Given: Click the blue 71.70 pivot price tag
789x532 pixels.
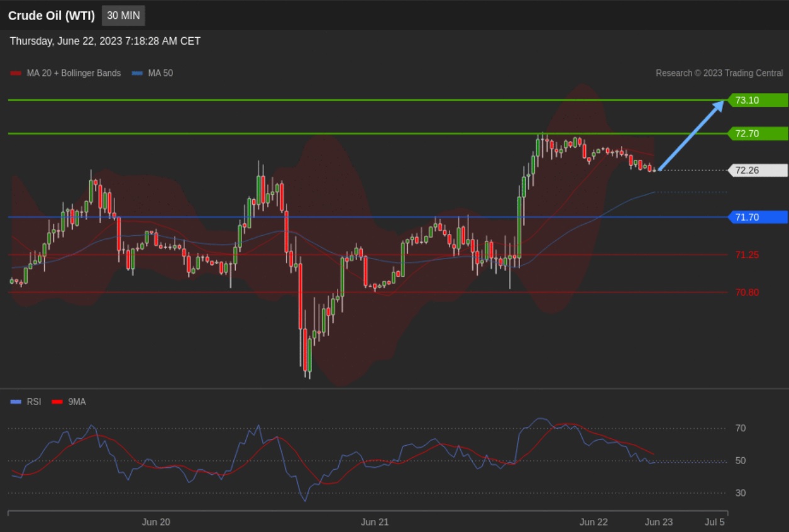Looking at the screenshot, I should pos(757,217).
